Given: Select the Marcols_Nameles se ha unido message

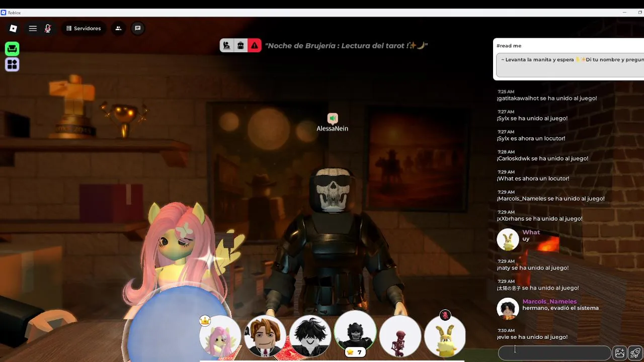Looking at the screenshot, I should (x=550, y=199).
